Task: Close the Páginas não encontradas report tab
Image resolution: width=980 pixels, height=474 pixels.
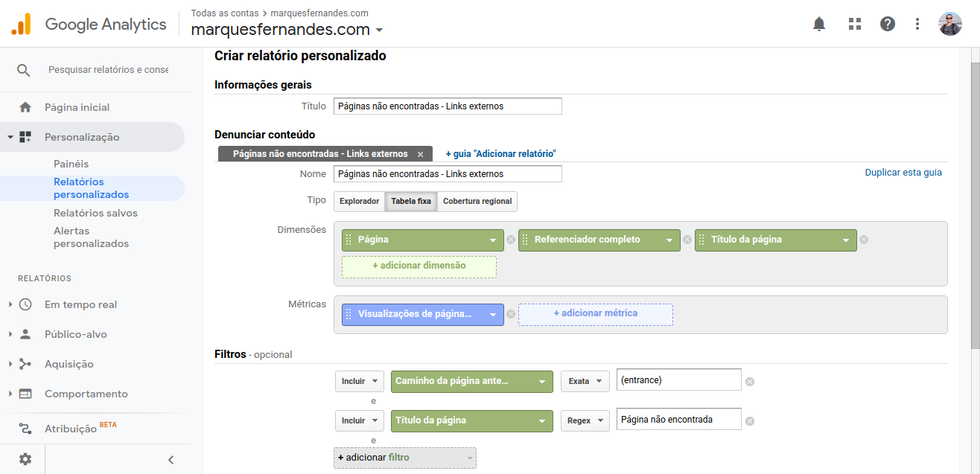Action: [420, 154]
